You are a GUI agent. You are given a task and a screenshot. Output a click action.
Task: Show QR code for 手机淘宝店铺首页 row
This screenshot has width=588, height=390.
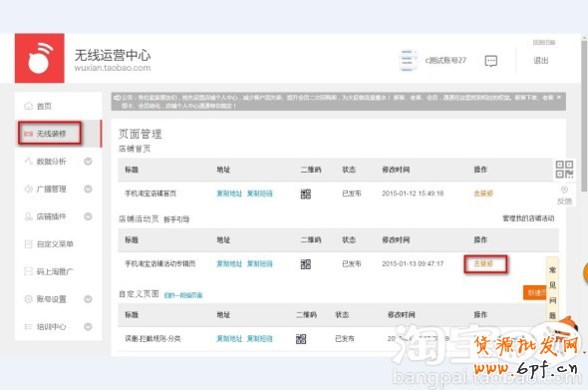tap(306, 194)
